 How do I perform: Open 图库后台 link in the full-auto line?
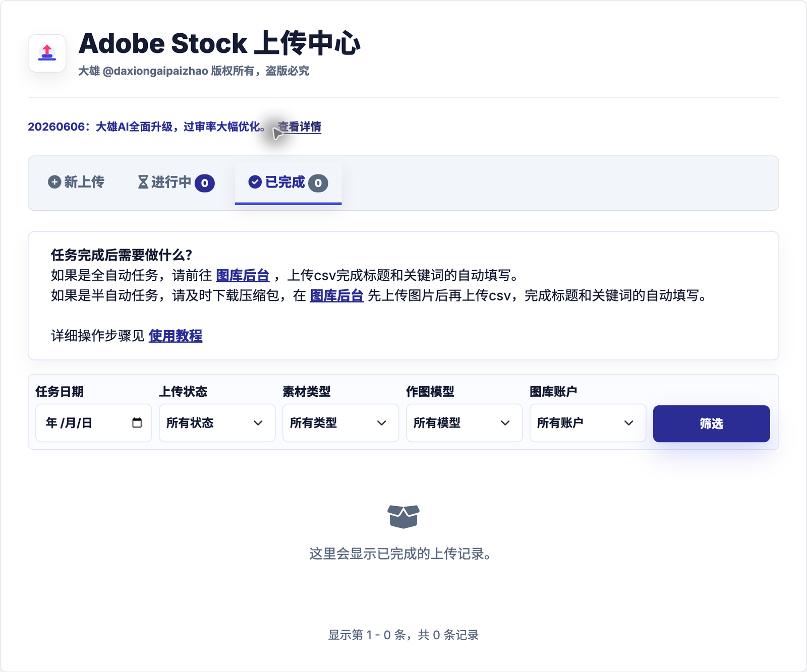coord(243,275)
